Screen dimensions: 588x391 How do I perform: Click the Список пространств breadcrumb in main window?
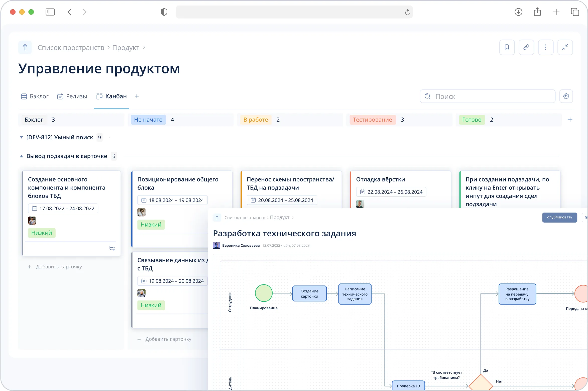71,48
